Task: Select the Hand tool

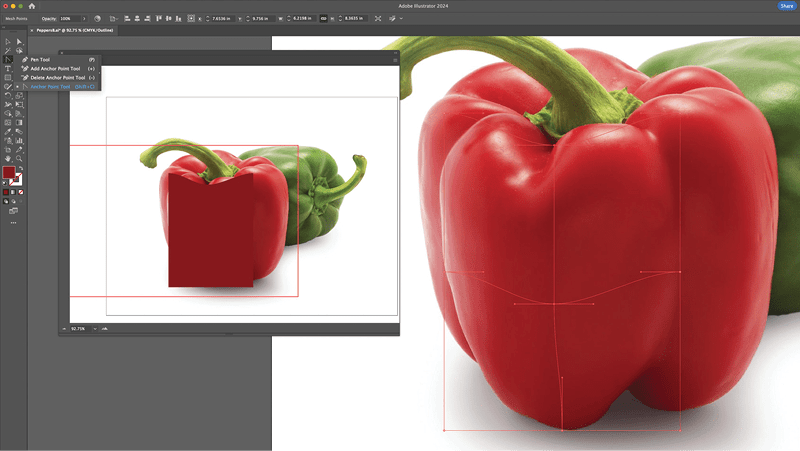Action: coord(8,159)
